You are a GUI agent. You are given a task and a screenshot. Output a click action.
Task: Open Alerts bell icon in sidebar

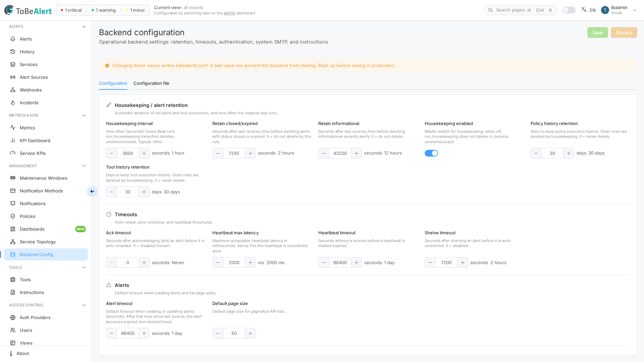(x=13, y=39)
